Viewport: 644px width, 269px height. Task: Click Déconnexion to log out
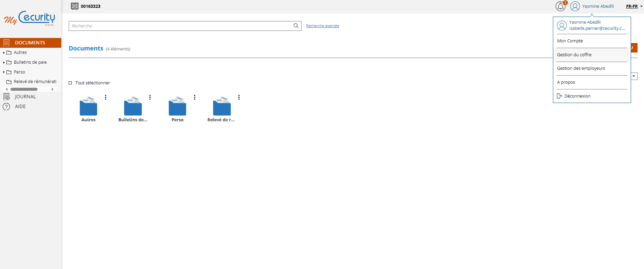pyautogui.click(x=577, y=96)
